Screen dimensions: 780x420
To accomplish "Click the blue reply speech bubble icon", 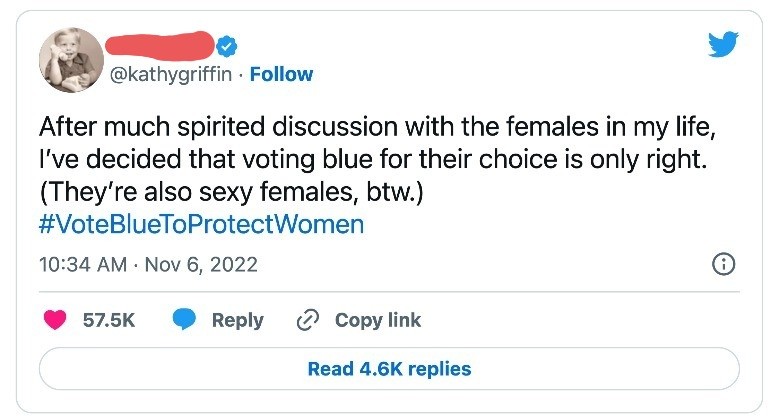I will click(184, 319).
